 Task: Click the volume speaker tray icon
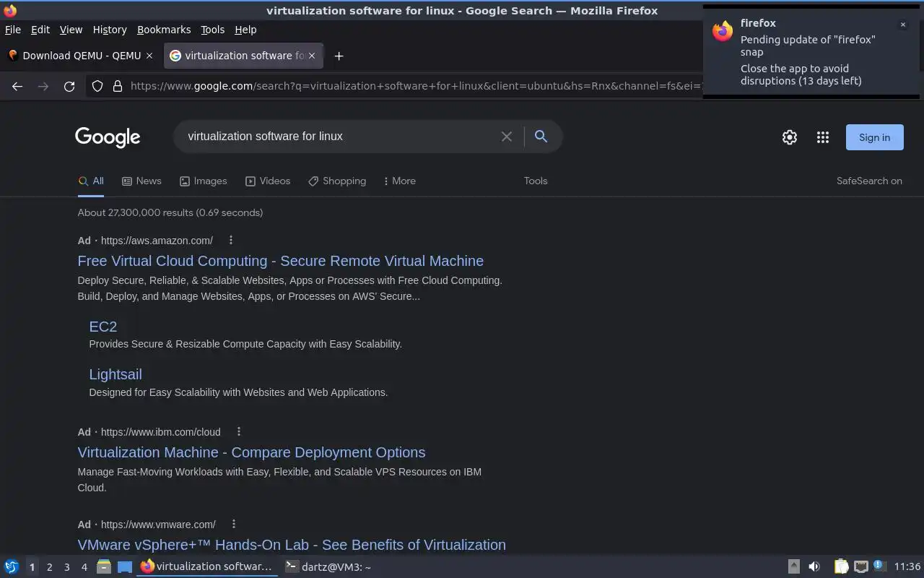[x=814, y=567]
